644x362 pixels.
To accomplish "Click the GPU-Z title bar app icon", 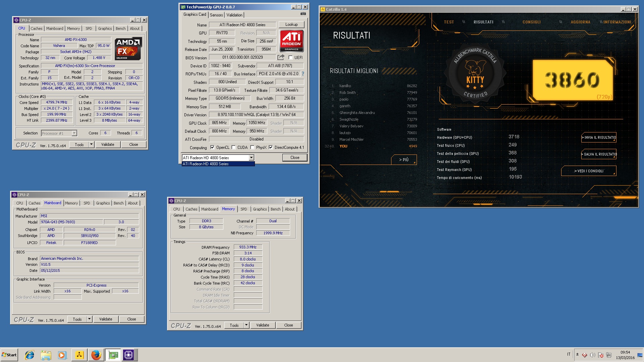I will (183, 7).
